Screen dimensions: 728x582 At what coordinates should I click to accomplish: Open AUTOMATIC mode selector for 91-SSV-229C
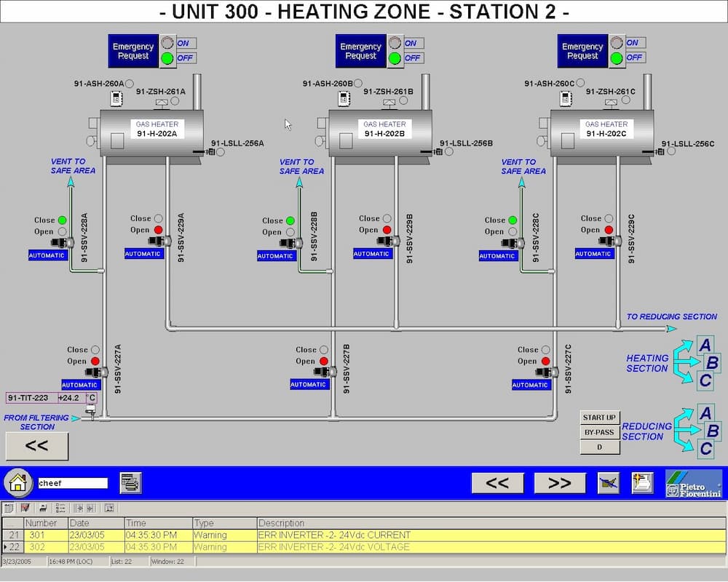pos(593,254)
